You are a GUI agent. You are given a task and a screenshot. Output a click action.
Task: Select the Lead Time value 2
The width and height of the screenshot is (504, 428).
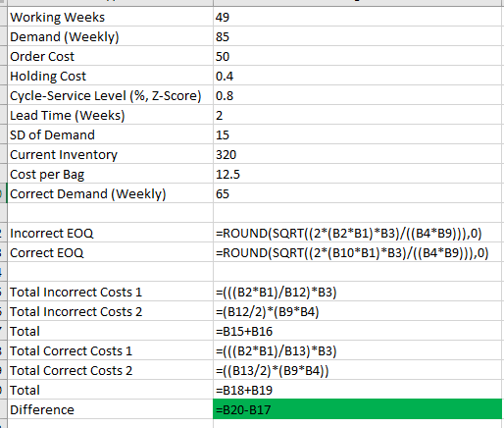(x=358, y=115)
